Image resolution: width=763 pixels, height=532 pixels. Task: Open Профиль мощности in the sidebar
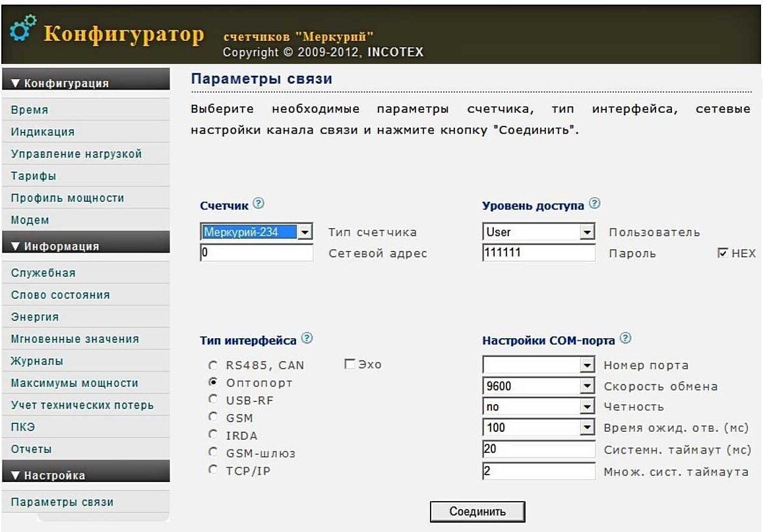(86, 198)
